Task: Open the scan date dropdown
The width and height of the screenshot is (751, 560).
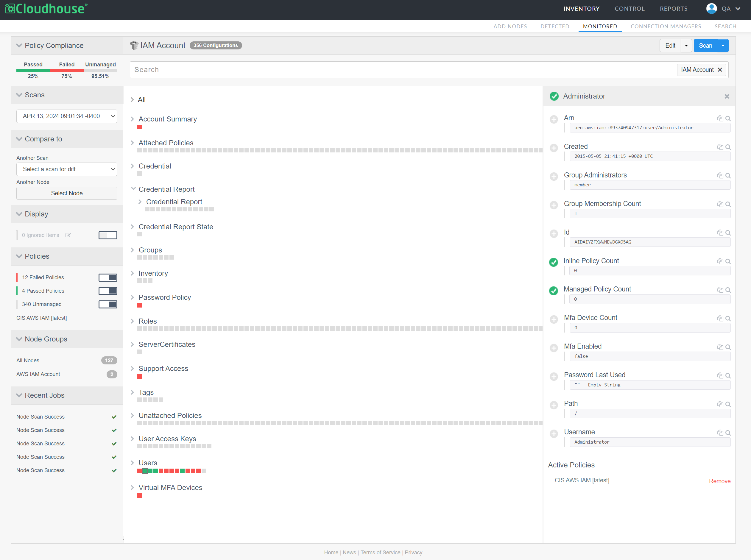Action: [x=67, y=116]
